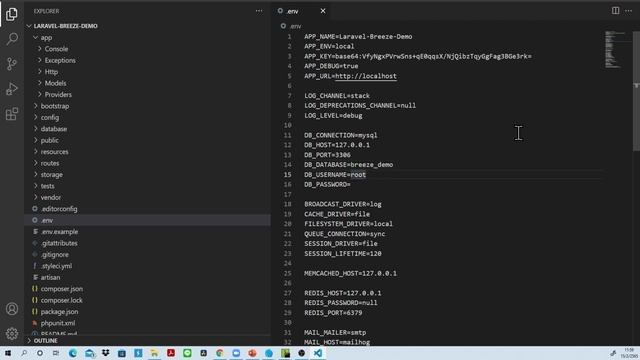Open PowerPoint from the taskbar
This screenshot has height=360, width=640.
[253, 353]
